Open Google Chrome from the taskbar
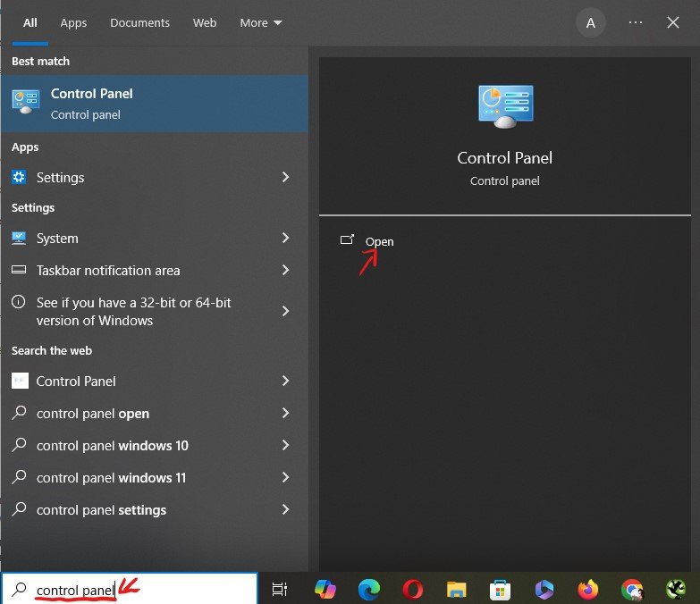Viewport: 700px width, 604px height. (632, 589)
